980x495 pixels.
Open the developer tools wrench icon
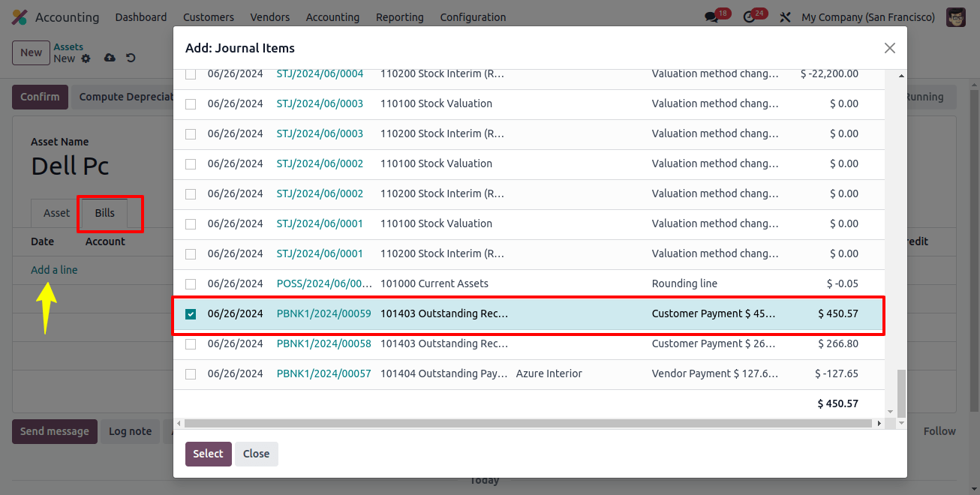click(785, 17)
